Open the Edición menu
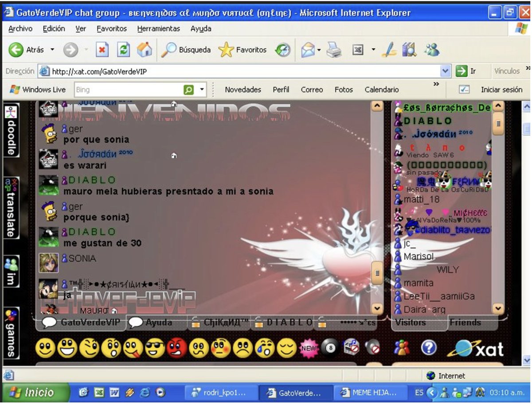Image resolution: width=532 pixels, height=405 pixels. point(54,28)
